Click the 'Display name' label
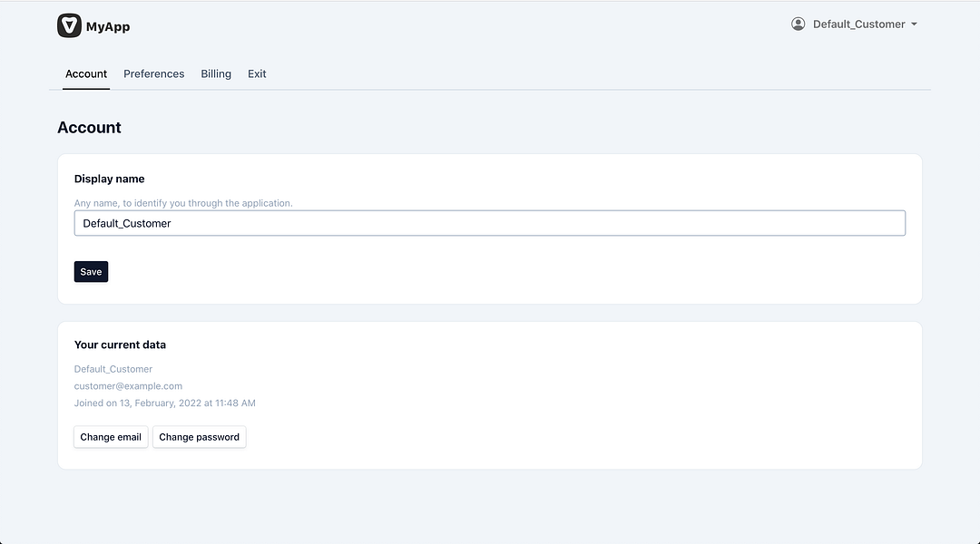This screenshot has width=980, height=544. [x=110, y=179]
